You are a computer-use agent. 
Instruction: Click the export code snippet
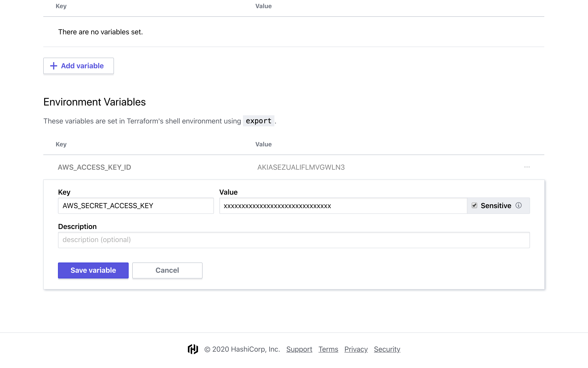click(258, 121)
